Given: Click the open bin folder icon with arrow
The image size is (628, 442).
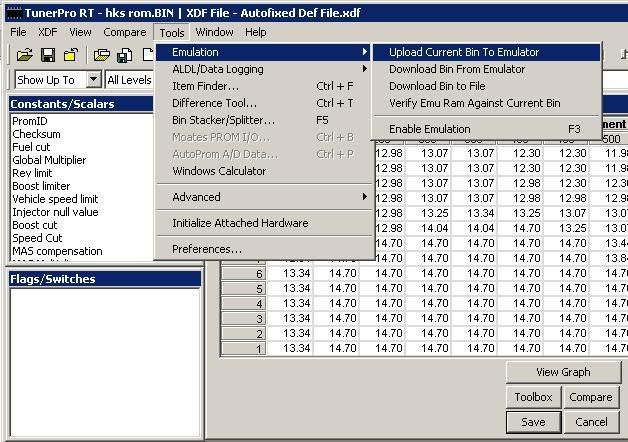Looking at the screenshot, I should click(x=24, y=54).
